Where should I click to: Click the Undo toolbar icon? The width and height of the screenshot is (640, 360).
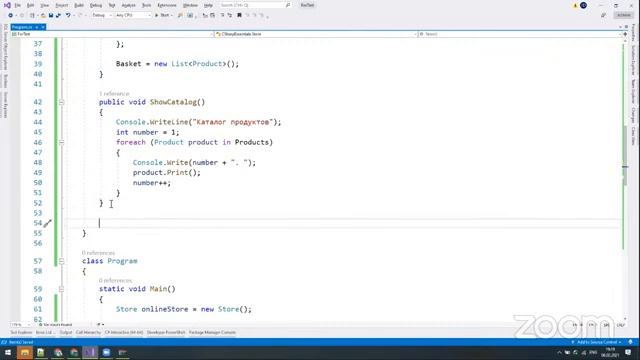click(x=68, y=15)
